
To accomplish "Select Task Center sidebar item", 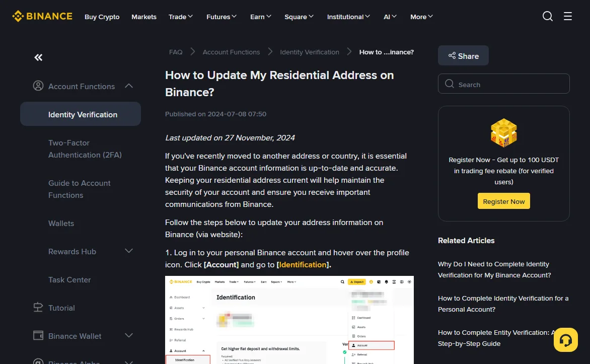I will 69,280.
